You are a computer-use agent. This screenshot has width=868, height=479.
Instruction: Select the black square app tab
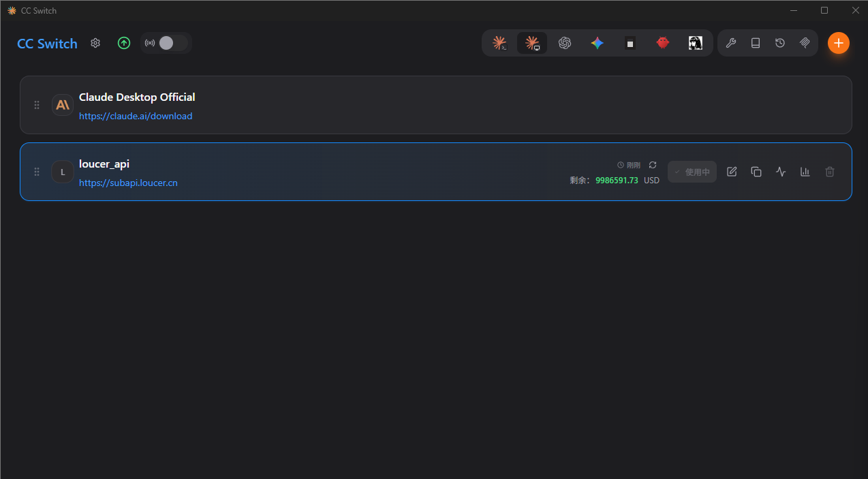click(630, 43)
